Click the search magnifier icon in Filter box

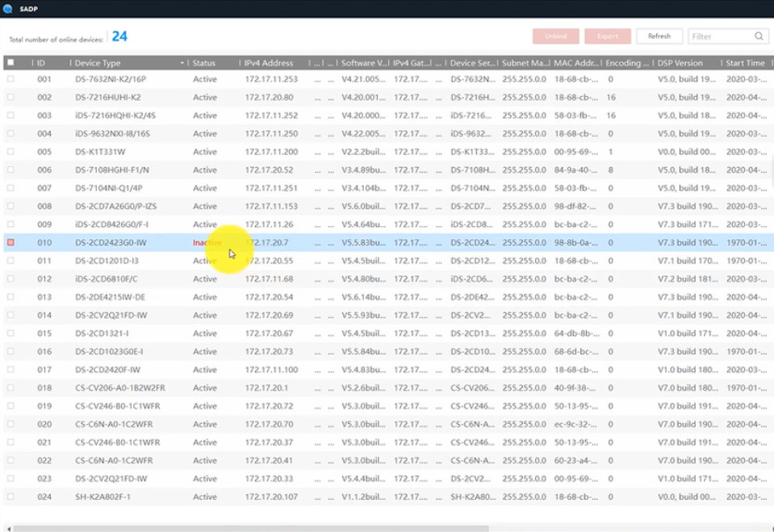tap(759, 36)
